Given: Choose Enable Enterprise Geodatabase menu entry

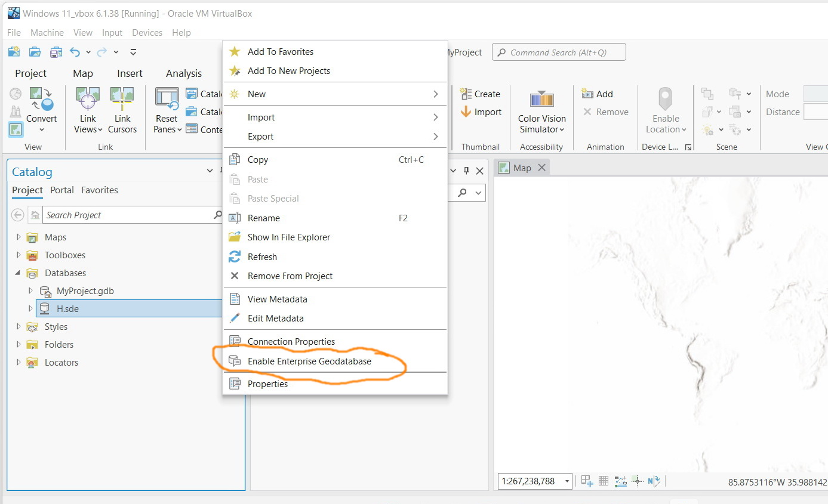Looking at the screenshot, I should 335,361.
